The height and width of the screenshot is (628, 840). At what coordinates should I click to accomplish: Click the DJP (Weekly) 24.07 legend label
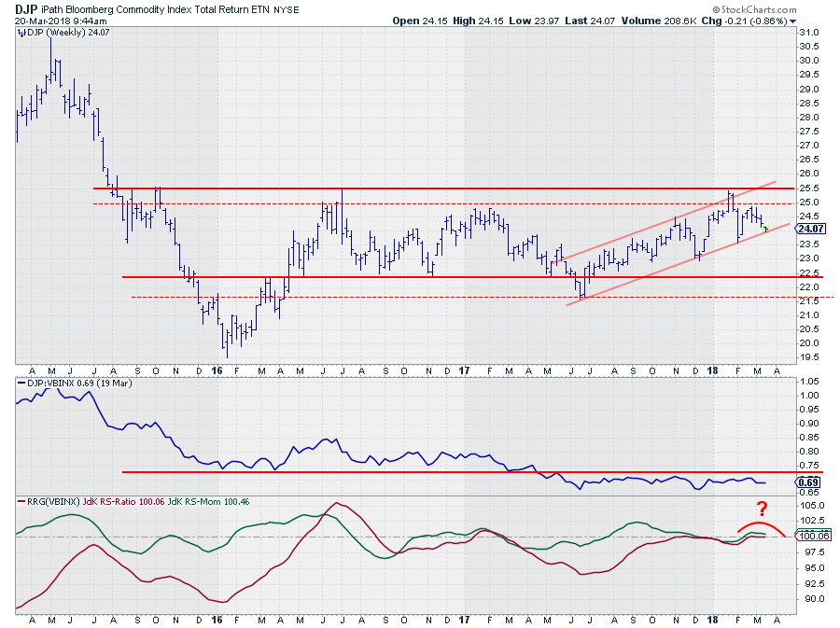click(x=68, y=33)
